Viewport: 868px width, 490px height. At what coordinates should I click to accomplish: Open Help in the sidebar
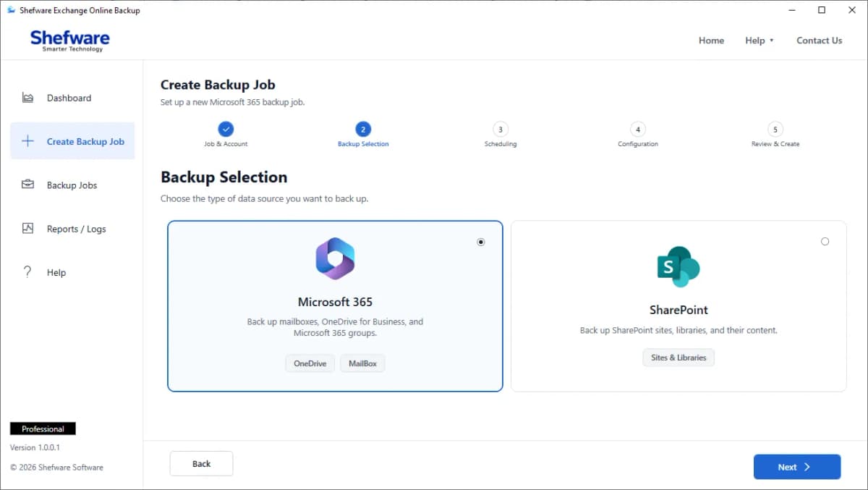click(x=72, y=272)
